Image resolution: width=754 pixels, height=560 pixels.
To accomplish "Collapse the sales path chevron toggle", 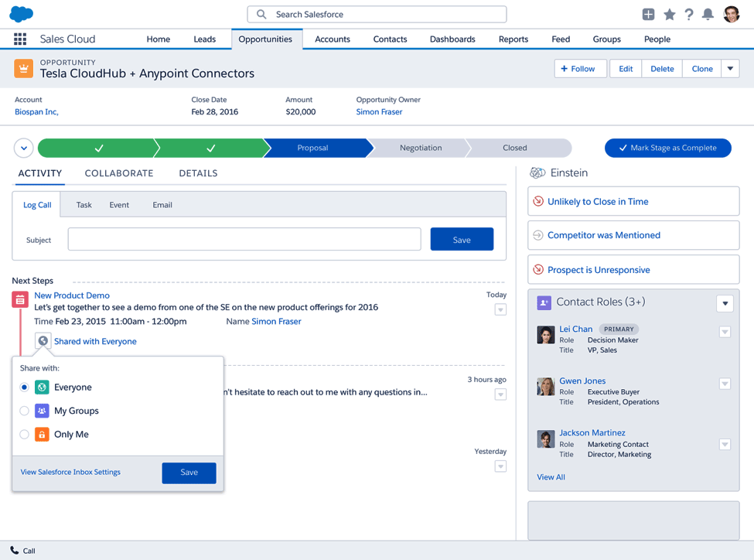I will coord(23,148).
